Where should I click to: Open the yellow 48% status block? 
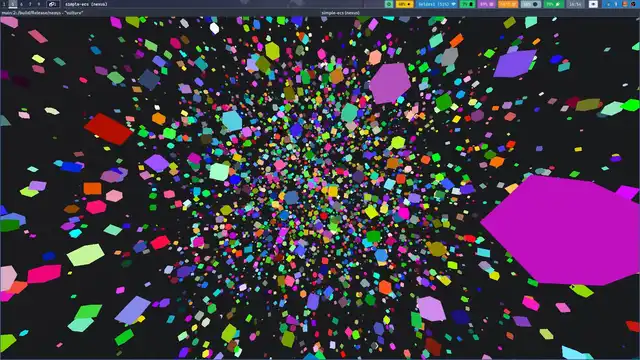(x=404, y=4)
